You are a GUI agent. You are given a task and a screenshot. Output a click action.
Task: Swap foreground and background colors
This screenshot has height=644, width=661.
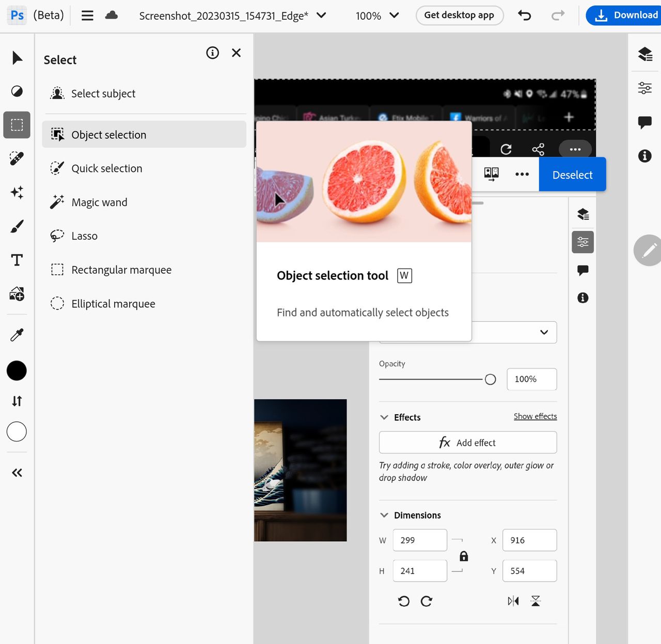point(17,401)
